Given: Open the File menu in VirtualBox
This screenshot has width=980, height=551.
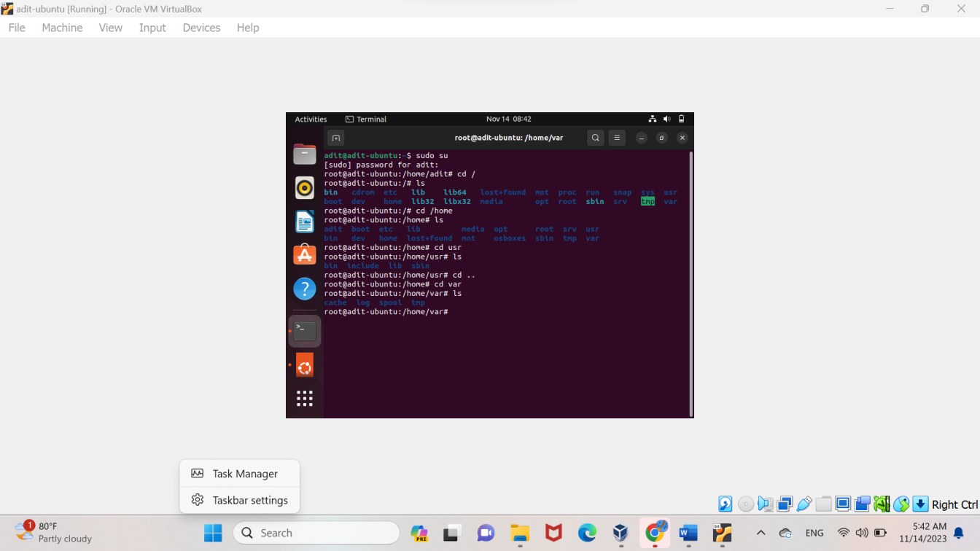Looking at the screenshot, I should 17,28.
